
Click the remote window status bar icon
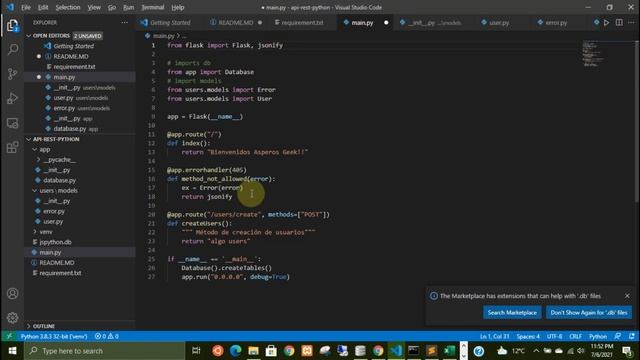[9, 336]
